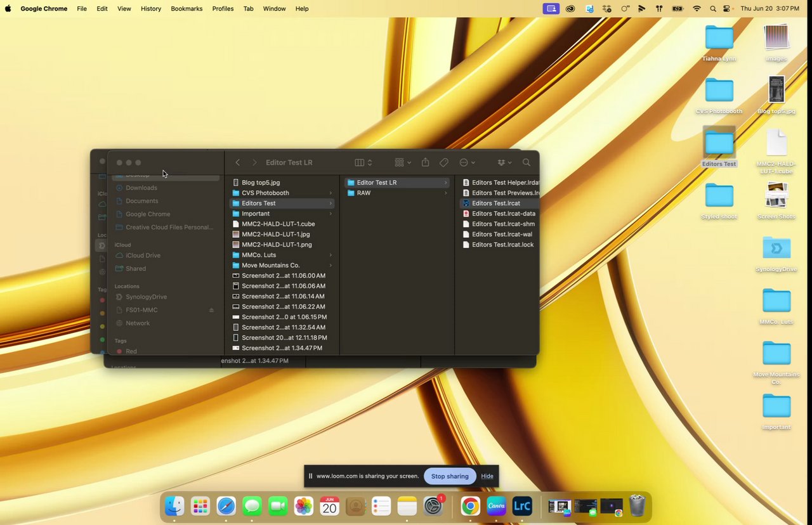Open Launchpad from the Dock
The image size is (812, 525).
click(200, 506)
